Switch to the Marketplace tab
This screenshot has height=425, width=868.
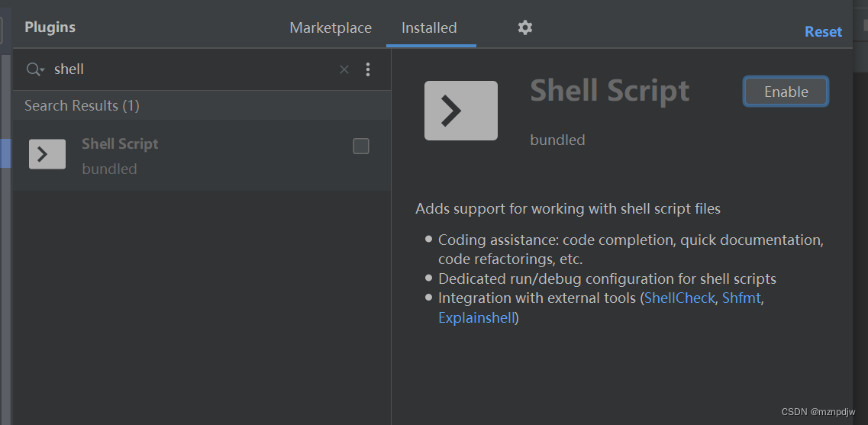[x=331, y=27]
